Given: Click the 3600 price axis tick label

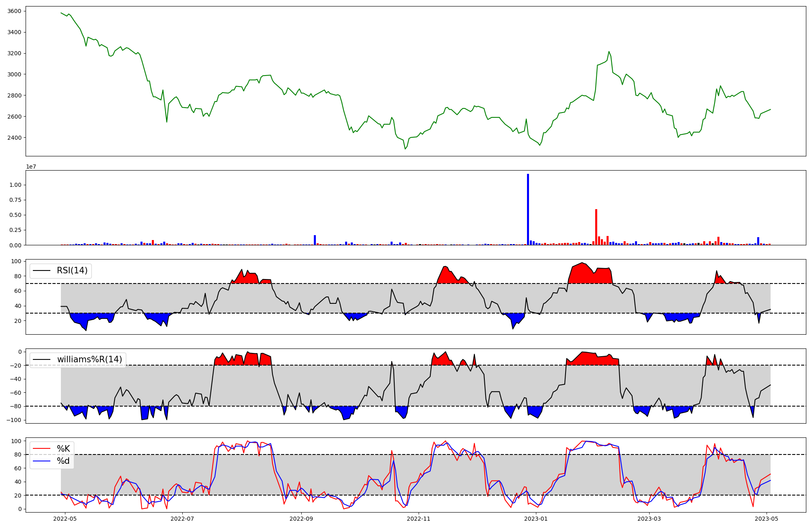Looking at the screenshot, I should tap(15, 11).
